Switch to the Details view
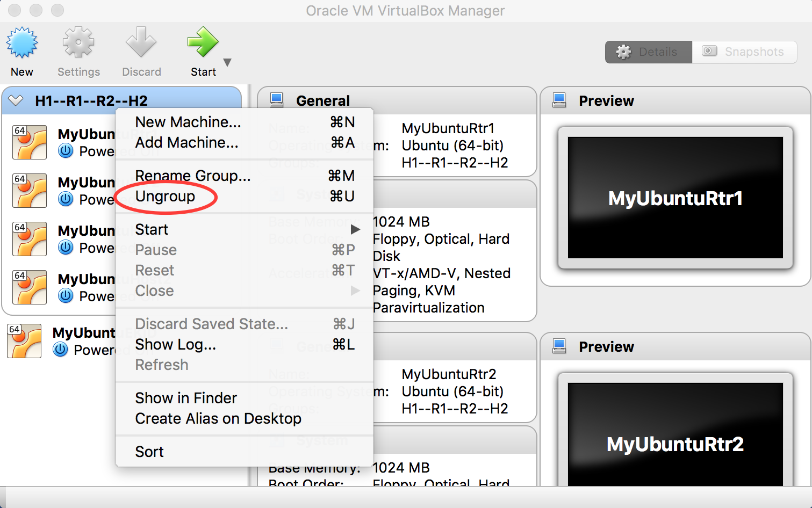The image size is (812, 508). click(x=648, y=52)
